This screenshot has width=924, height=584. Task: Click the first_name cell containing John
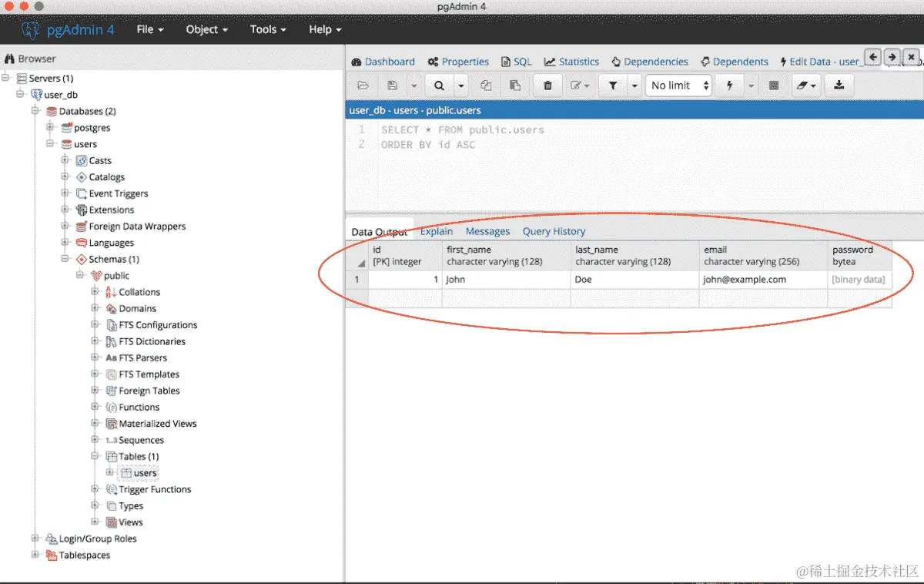(506, 280)
